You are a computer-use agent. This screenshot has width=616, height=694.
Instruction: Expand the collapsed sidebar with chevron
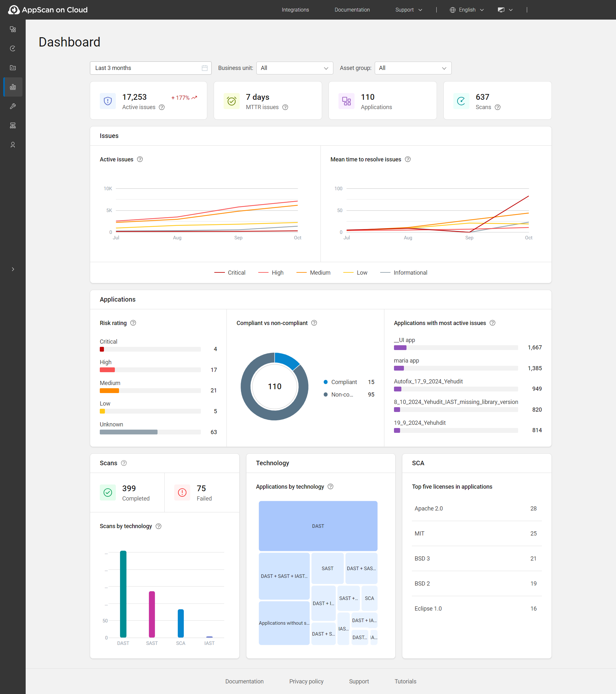coord(13,269)
